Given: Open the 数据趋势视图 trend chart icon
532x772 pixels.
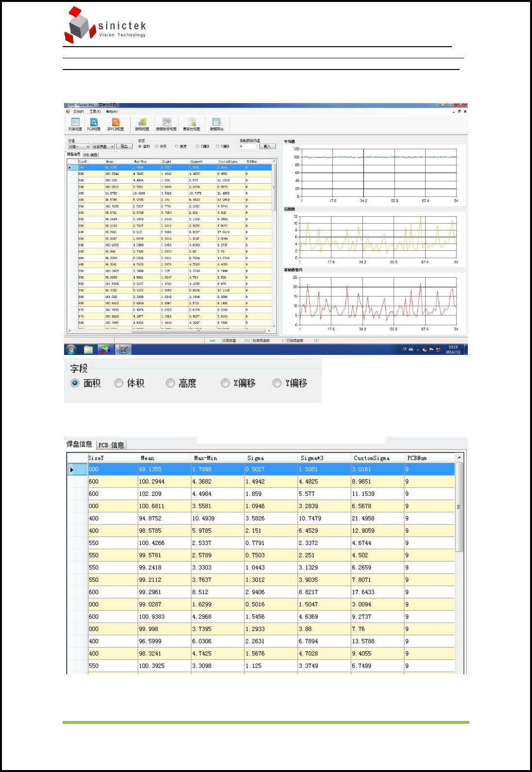Looking at the screenshot, I should [x=166, y=124].
